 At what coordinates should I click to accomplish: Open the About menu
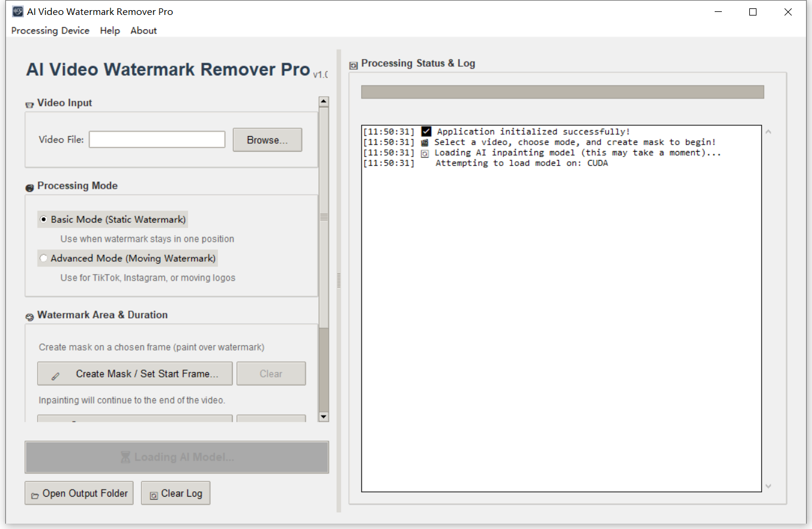[143, 30]
